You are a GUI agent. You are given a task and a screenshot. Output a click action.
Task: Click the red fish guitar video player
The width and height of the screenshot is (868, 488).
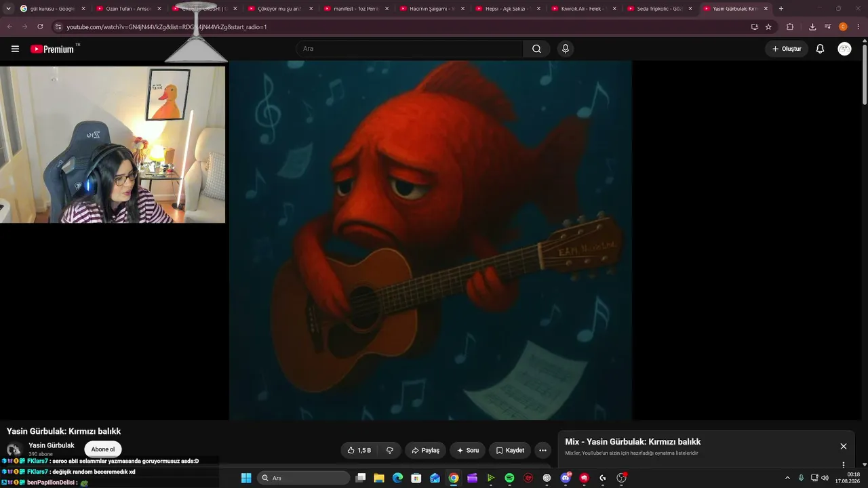pos(431,241)
